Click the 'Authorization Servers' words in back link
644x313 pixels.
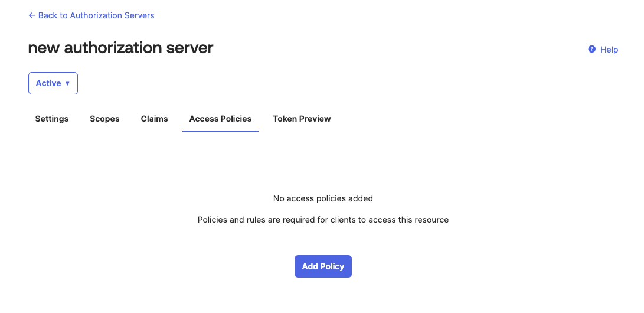(112, 15)
